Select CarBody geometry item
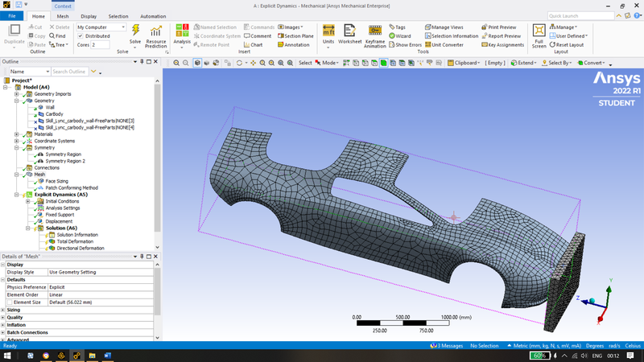 (x=54, y=114)
